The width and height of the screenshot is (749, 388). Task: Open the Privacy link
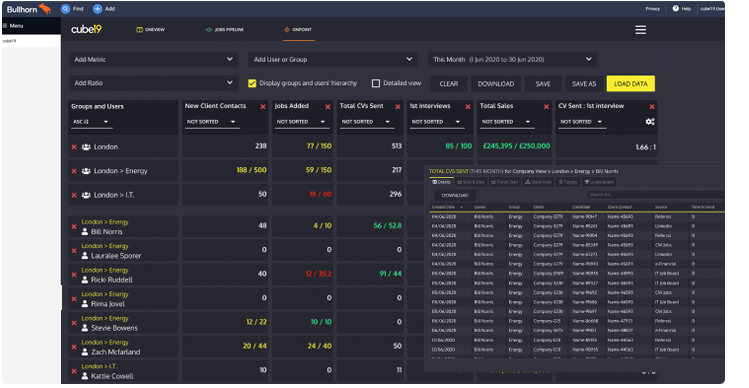(x=653, y=9)
